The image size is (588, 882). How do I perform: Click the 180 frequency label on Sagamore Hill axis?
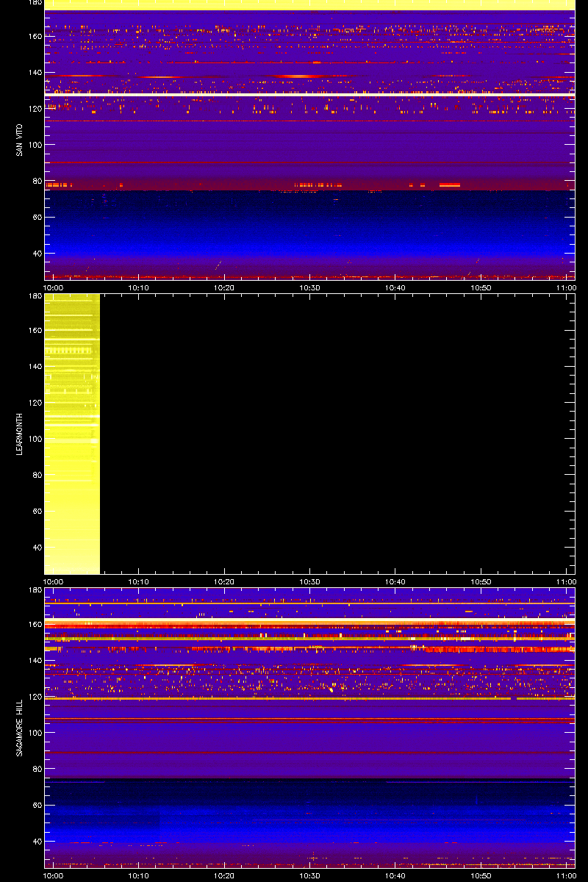point(35,590)
